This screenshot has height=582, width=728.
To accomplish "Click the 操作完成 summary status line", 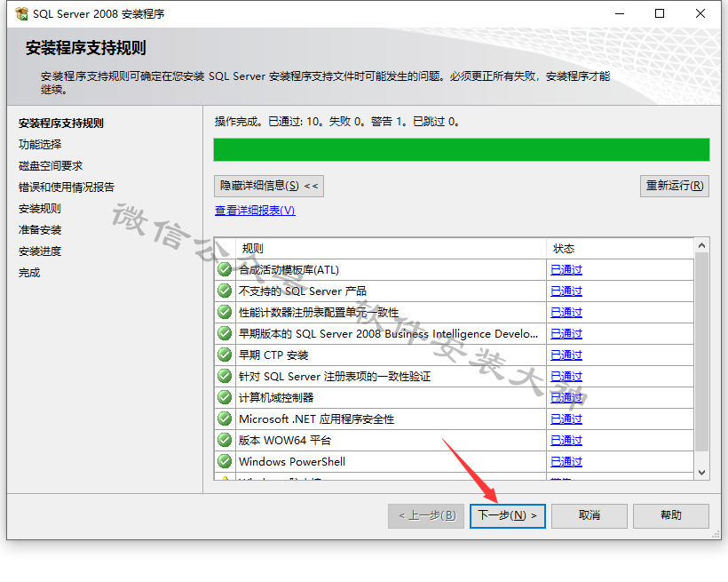I will click(x=337, y=122).
